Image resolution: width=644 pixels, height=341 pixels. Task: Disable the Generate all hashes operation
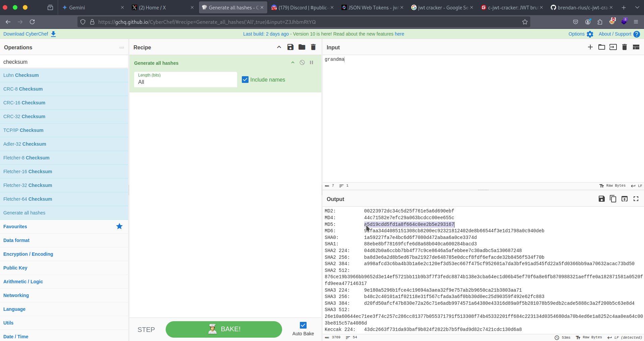click(x=302, y=63)
